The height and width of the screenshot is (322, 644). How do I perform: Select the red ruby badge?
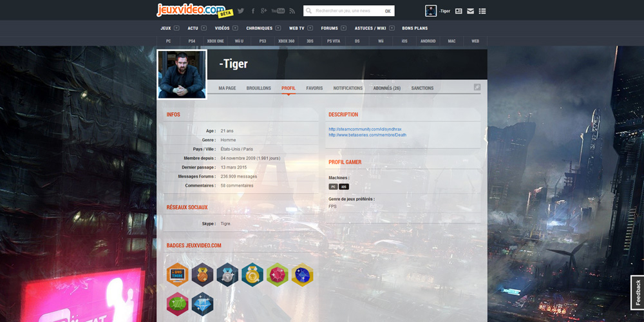pyautogui.click(x=277, y=274)
